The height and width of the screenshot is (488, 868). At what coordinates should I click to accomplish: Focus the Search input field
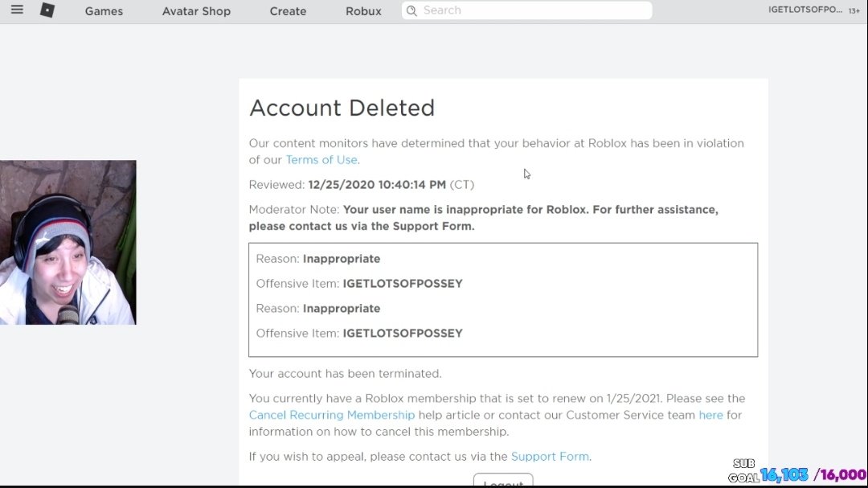coord(527,10)
